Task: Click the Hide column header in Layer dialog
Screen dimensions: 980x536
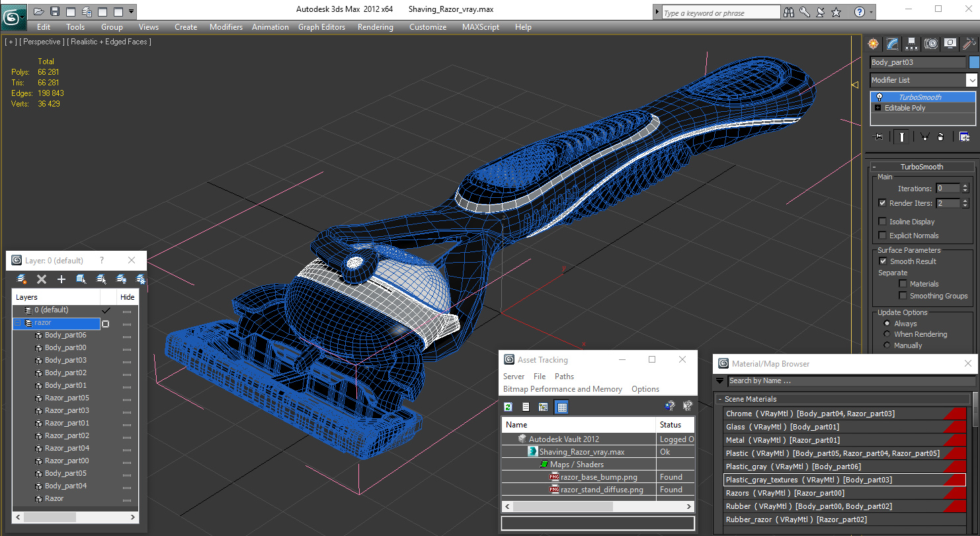Action: [x=128, y=297]
